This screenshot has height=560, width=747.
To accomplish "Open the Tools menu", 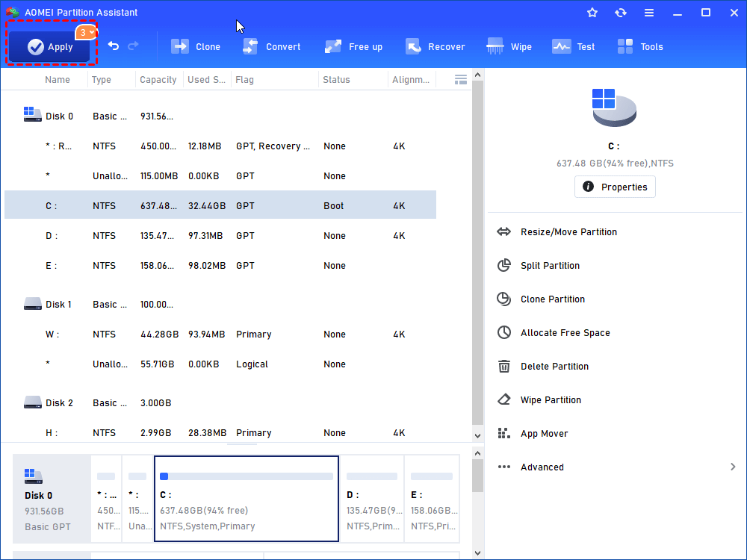I will 640,46.
